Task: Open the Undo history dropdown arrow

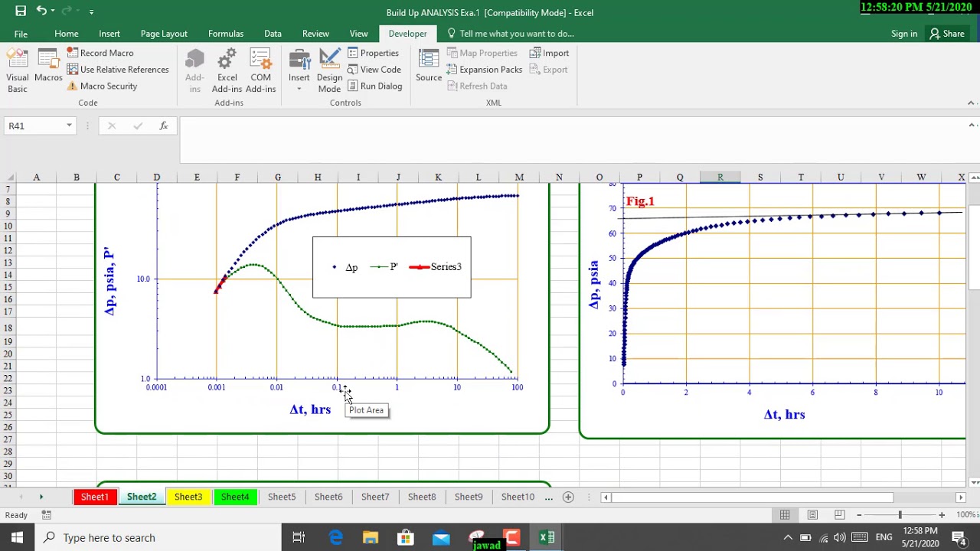Action: tap(52, 12)
